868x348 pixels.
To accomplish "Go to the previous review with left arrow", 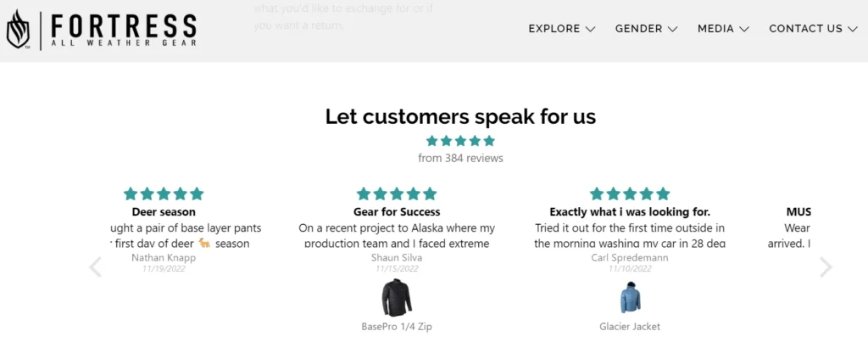I will [96, 267].
